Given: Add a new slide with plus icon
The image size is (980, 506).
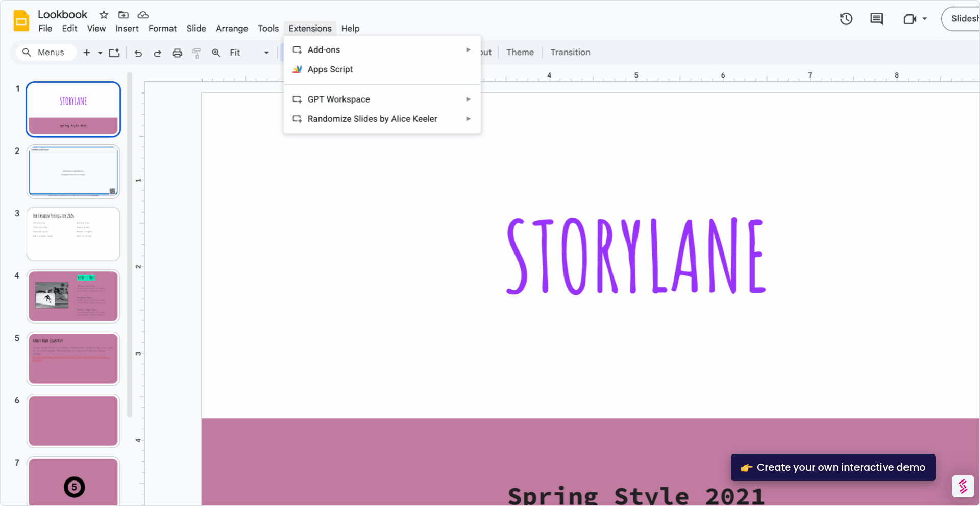Looking at the screenshot, I should [x=87, y=53].
